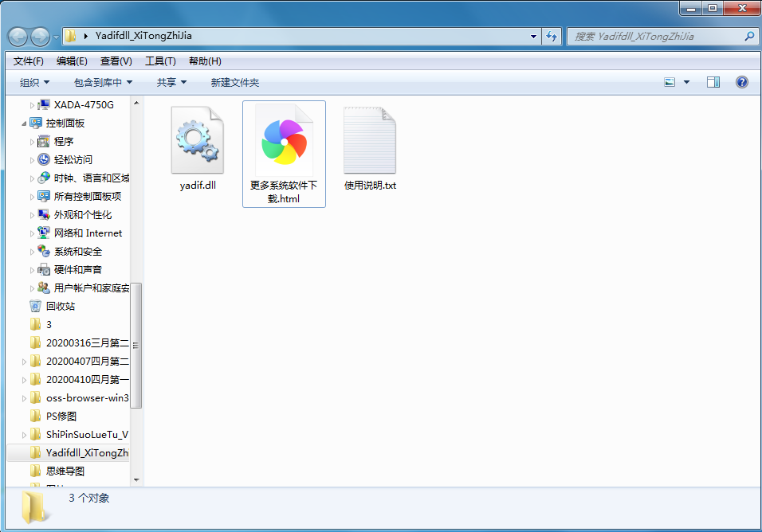Click the yadif.dll file name

point(198,186)
